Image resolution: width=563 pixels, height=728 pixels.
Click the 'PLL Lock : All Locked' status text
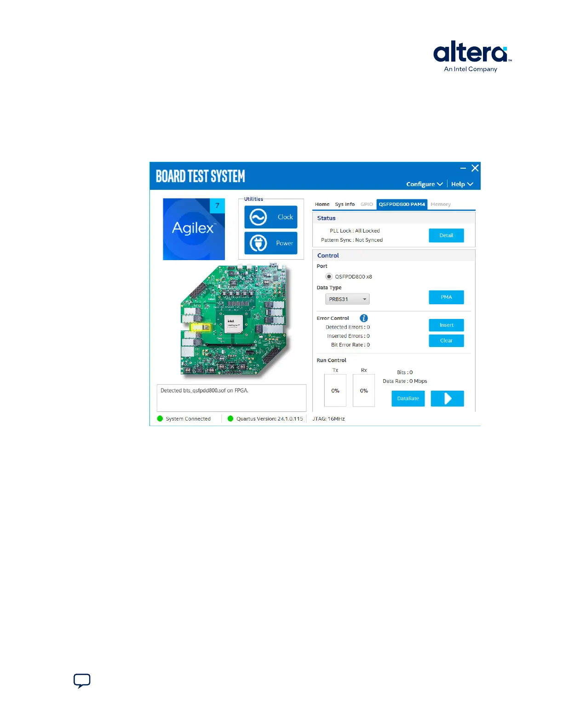point(355,231)
